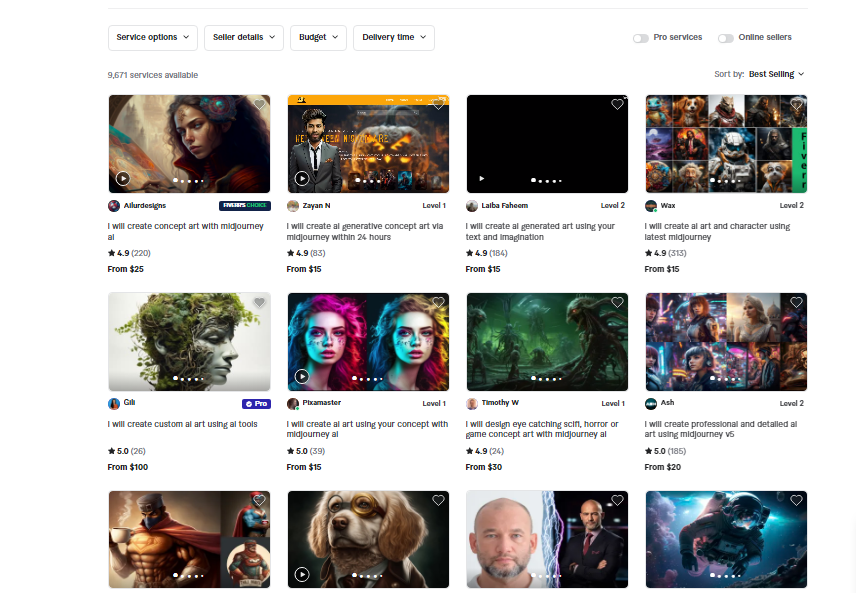Play Zayan N's gig video

(x=302, y=178)
